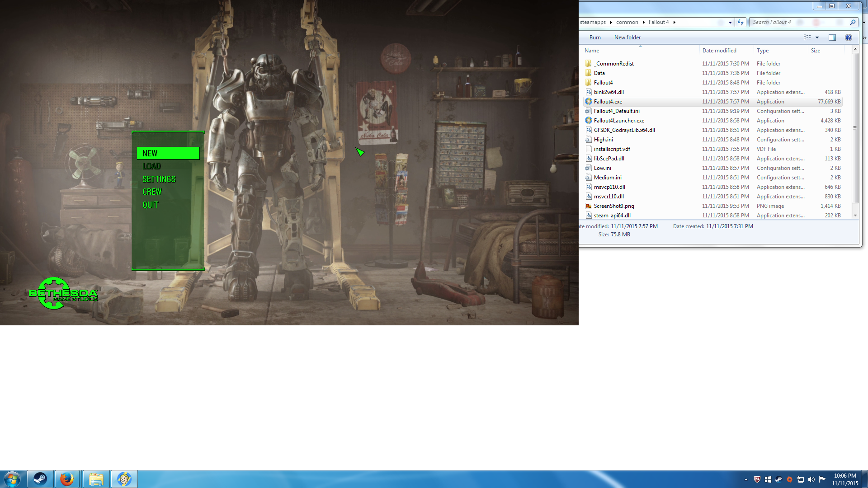868x488 pixels.
Task: Expand arrow after steamapps breadcrumb
Action: [x=611, y=22]
